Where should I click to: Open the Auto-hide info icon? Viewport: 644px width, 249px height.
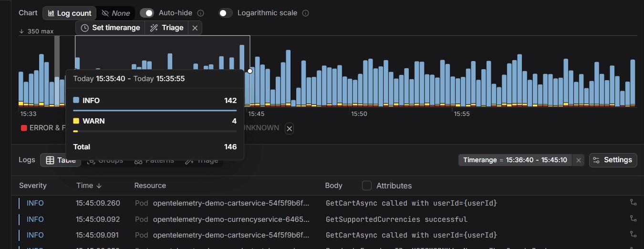201,13
